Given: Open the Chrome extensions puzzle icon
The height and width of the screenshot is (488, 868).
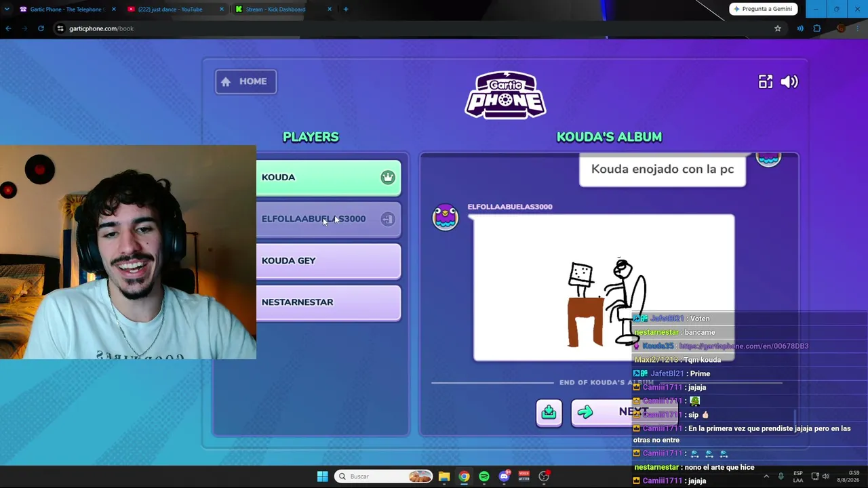Looking at the screenshot, I should tap(817, 28).
